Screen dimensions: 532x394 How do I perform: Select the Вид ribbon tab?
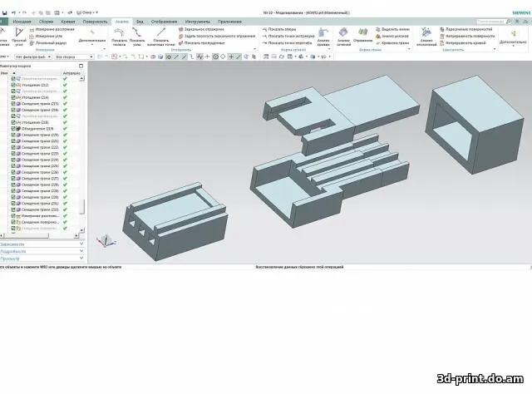click(140, 22)
